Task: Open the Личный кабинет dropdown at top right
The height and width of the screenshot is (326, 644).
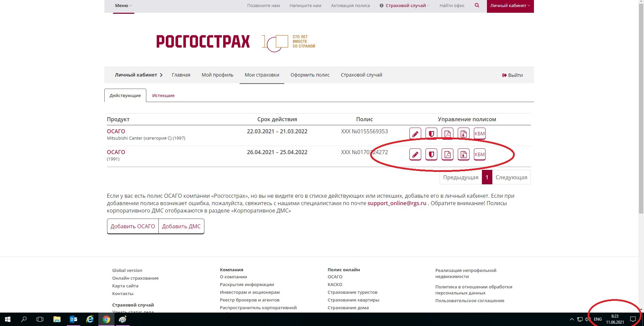Action: 510,6
